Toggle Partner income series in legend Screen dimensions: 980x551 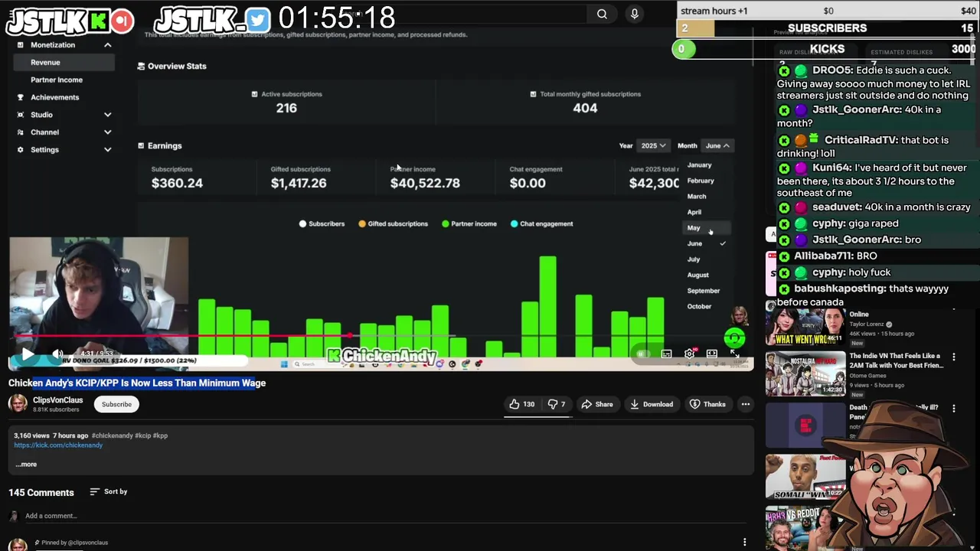click(x=469, y=224)
